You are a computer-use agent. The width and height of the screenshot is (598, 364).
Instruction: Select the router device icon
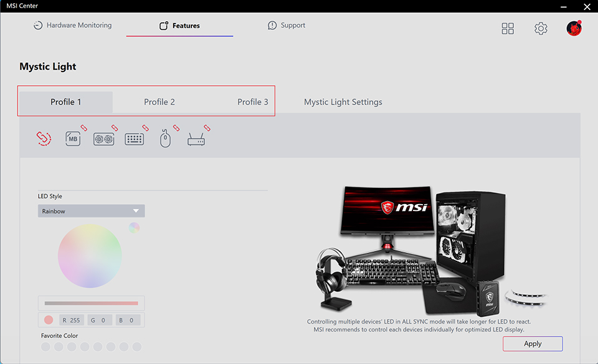click(196, 139)
